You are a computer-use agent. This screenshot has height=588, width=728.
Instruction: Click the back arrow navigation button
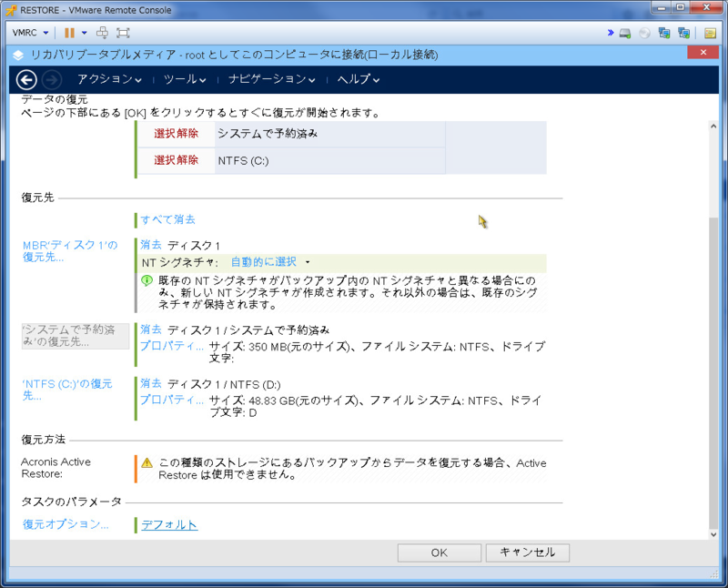27,79
